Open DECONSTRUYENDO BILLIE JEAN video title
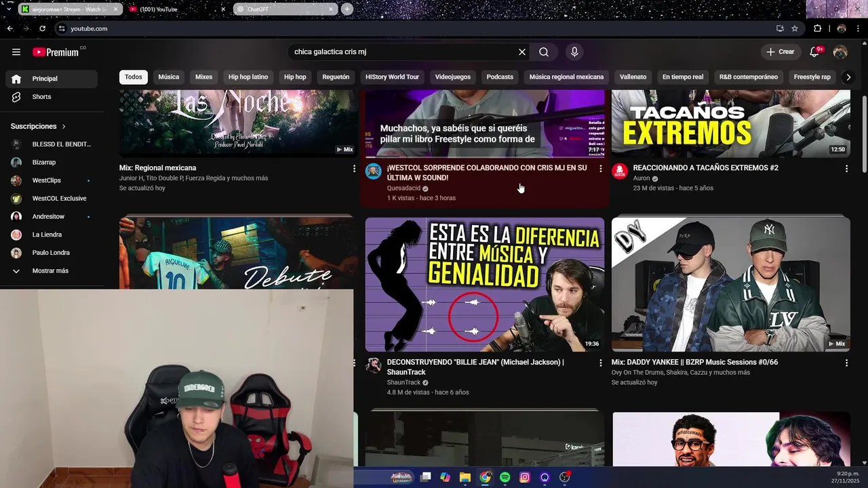 pos(475,367)
